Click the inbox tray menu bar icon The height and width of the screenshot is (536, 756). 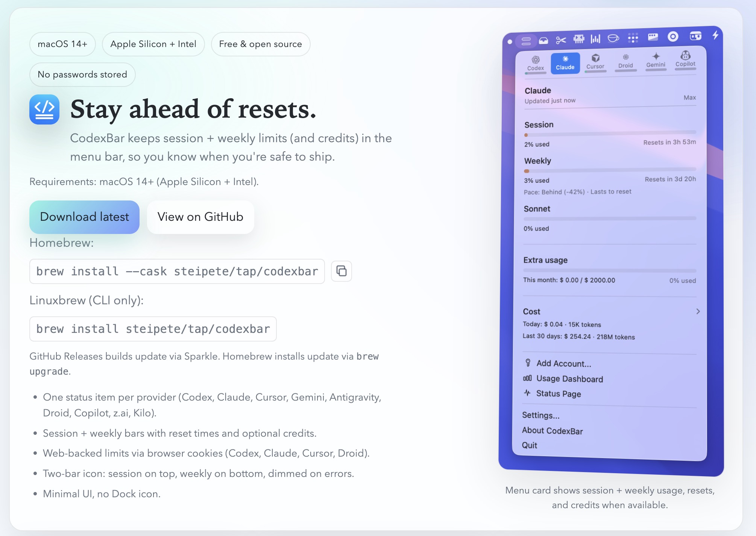pyautogui.click(x=543, y=41)
